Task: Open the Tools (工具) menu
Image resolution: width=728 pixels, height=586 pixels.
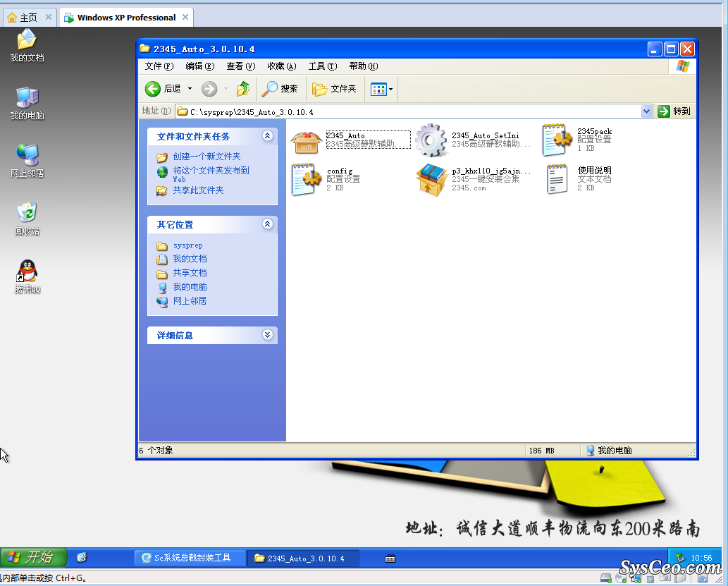Action: 323,66
